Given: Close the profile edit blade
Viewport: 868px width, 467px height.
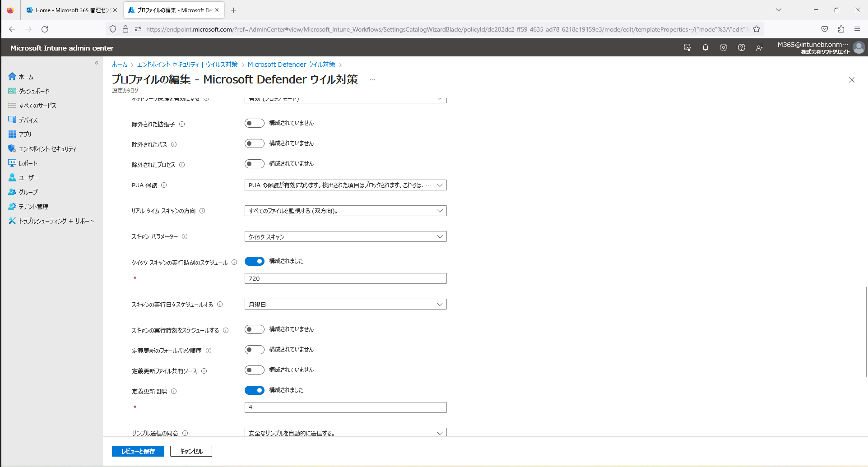Looking at the screenshot, I should [852, 80].
